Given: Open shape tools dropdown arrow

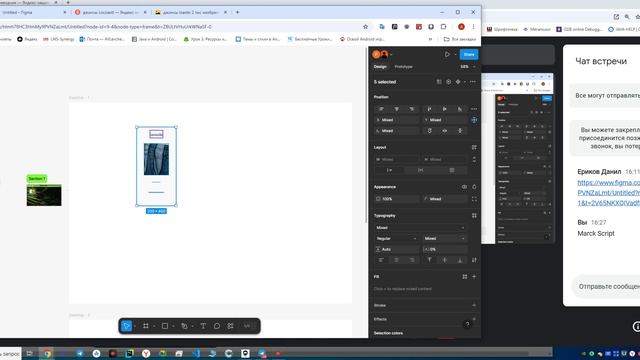Looking at the screenshot, I should (173, 327).
